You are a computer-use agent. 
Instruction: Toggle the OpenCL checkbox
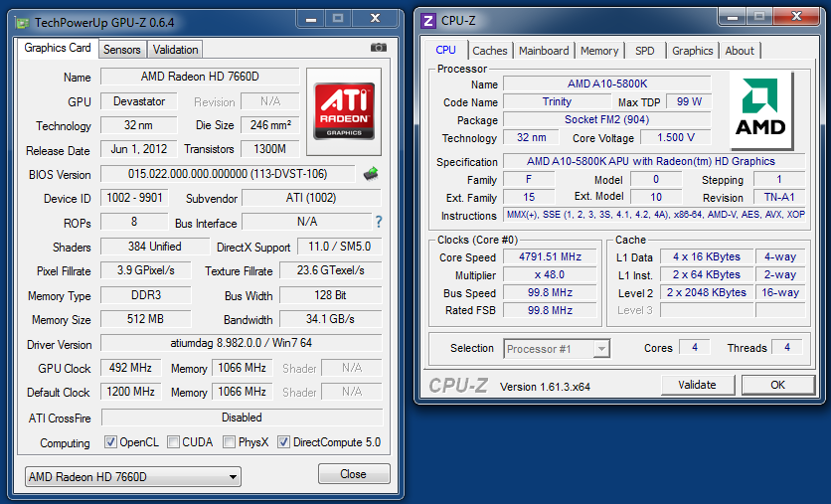110,442
